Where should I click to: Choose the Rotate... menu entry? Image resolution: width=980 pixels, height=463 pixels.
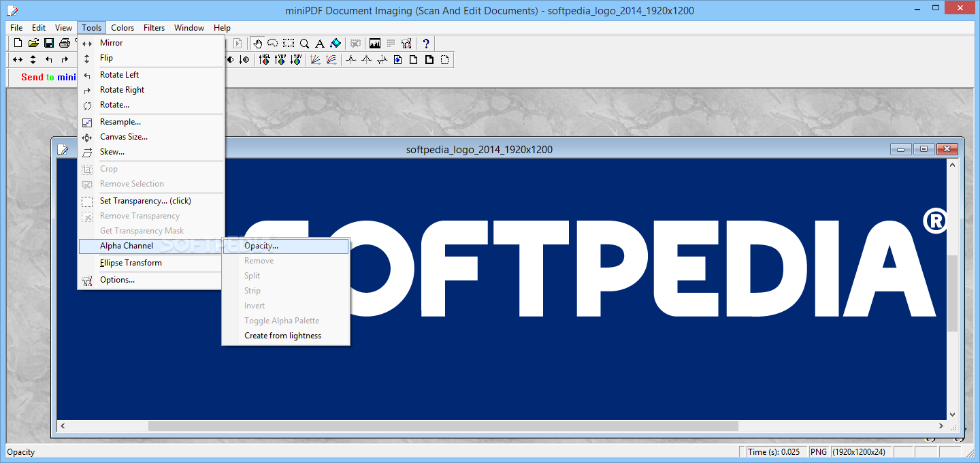click(x=151, y=105)
